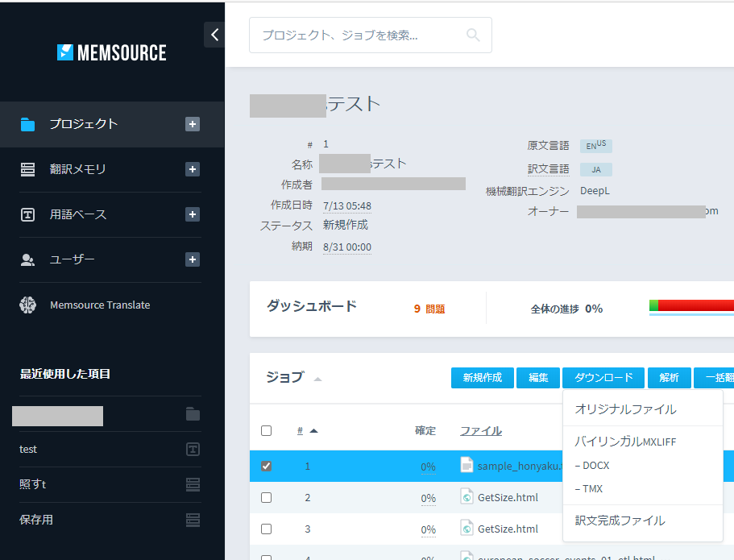Add a new translation memory with the plus icon
Screen dimensions: 734x560
tap(193, 169)
